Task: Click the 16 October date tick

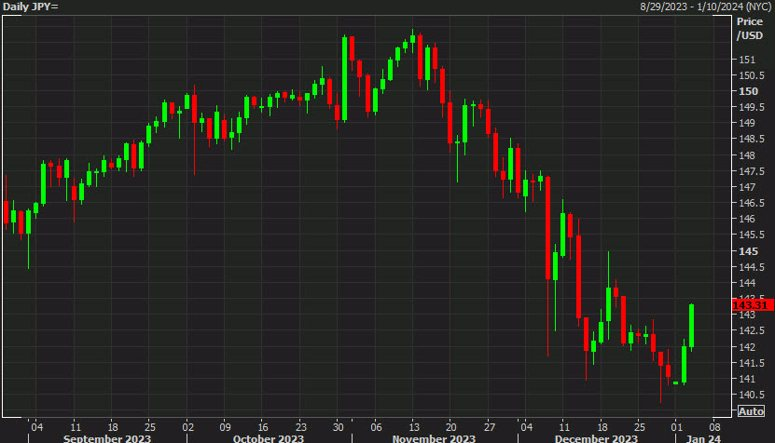Action: pos(263,427)
